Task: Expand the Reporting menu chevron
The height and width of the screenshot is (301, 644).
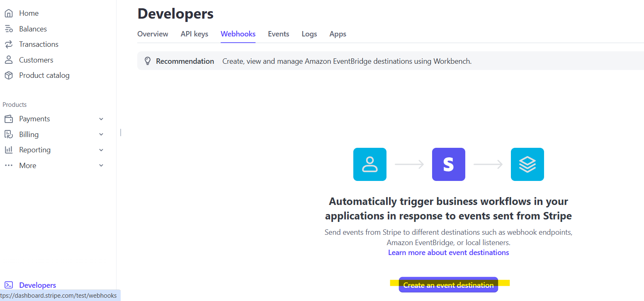Action: 101,150
